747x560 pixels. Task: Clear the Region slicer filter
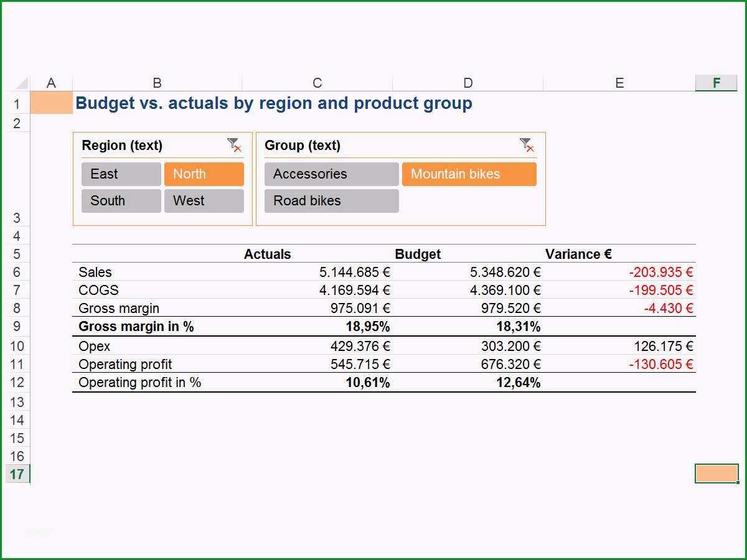point(234,146)
